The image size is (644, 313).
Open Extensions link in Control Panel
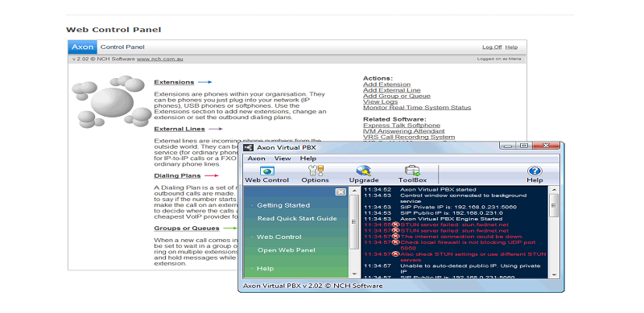(x=174, y=82)
